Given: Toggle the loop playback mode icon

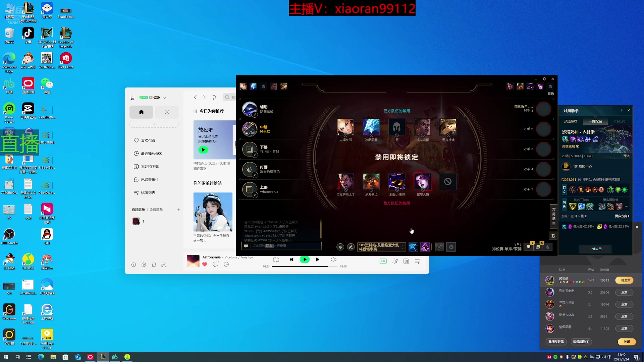Looking at the screenshot, I should point(276,259).
